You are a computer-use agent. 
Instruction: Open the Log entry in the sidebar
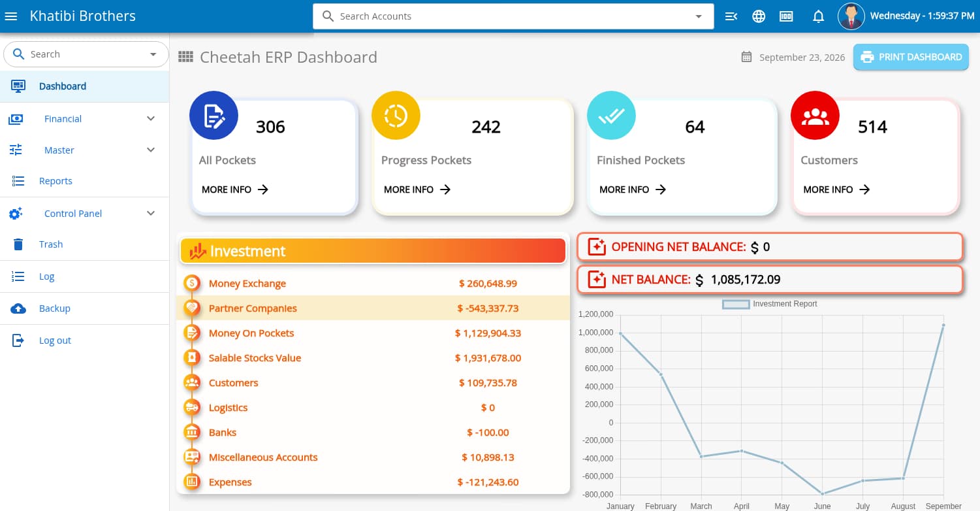click(84, 276)
